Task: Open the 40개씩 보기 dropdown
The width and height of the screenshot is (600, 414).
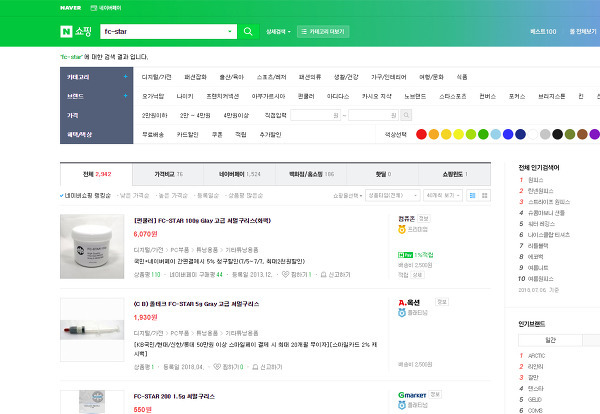Action: [x=443, y=196]
